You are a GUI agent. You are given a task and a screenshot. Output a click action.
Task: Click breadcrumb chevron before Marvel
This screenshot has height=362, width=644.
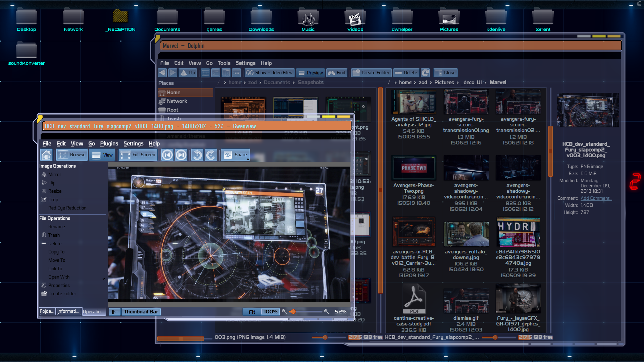click(x=485, y=82)
